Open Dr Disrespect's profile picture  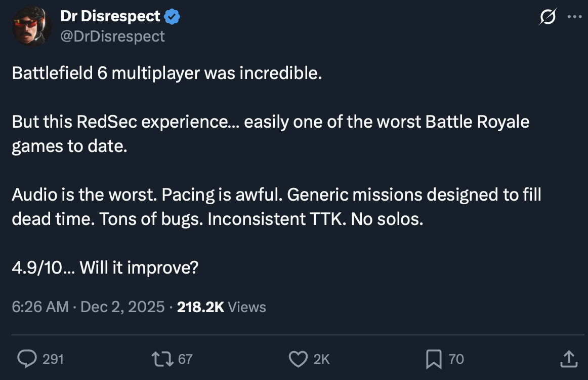(x=32, y=25)
